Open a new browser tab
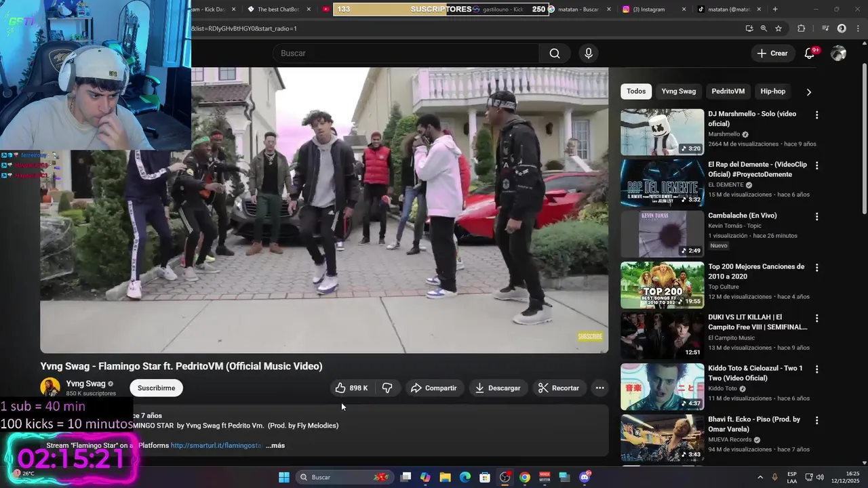This screenshot has height=488, width=868. click(775, 9)
